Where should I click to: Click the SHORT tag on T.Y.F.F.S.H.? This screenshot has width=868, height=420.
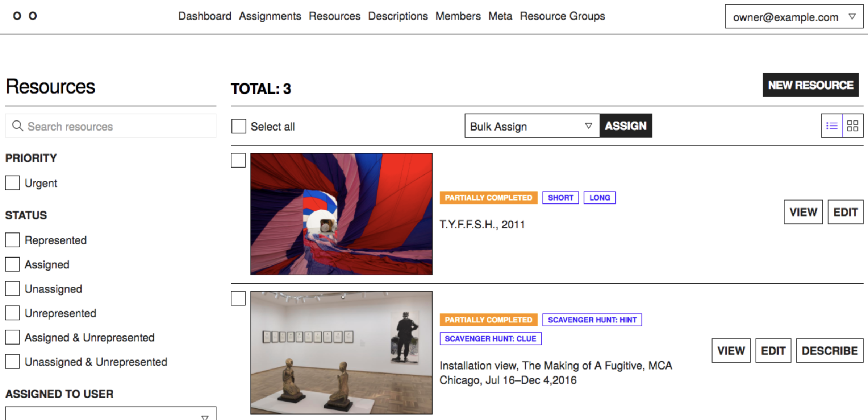pyautogui.click(x=560, y=198)
